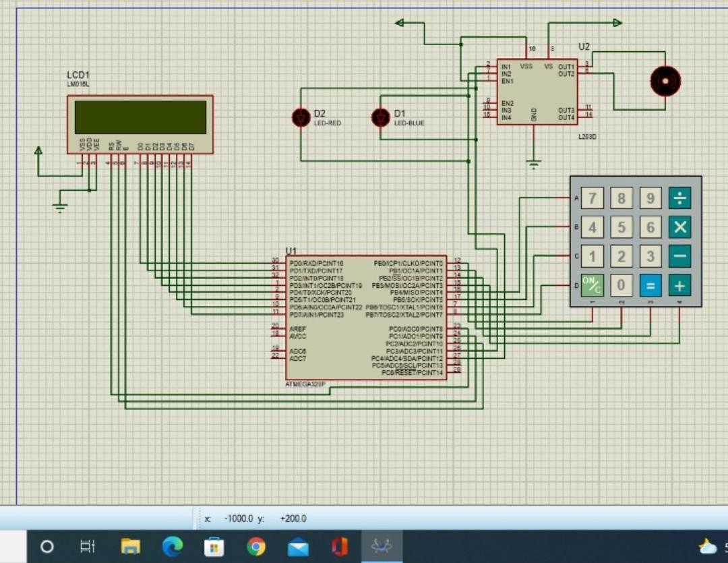Click the OneDrive icon in the system tray
This screenshot has height=563, width=728.
[x=708, y=546]
